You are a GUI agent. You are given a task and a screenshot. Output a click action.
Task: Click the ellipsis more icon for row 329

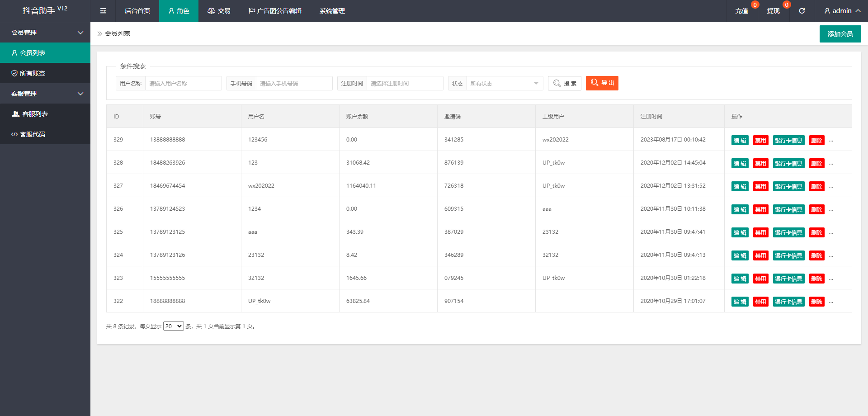[x=831, y=141]
